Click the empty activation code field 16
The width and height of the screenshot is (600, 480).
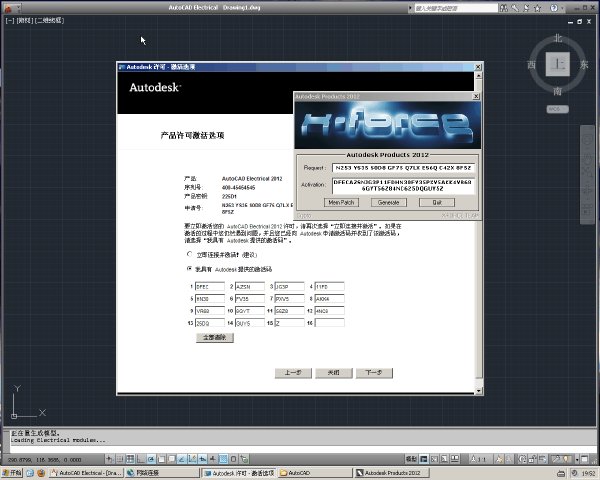point(329,323)
